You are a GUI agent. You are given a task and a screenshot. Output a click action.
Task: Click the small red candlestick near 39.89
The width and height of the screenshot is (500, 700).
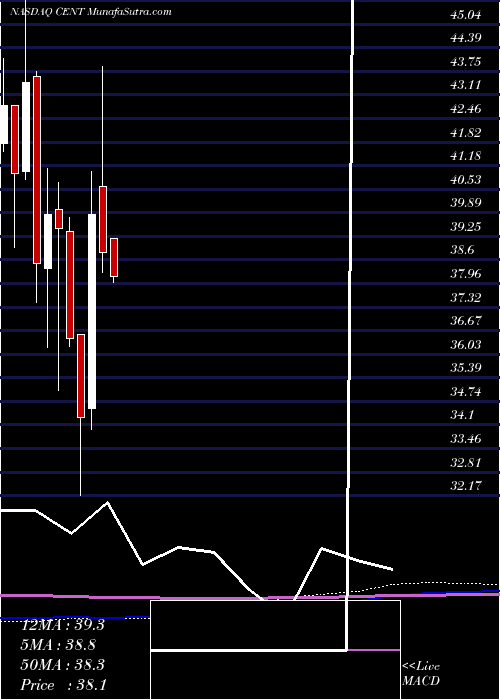(58, 219)
